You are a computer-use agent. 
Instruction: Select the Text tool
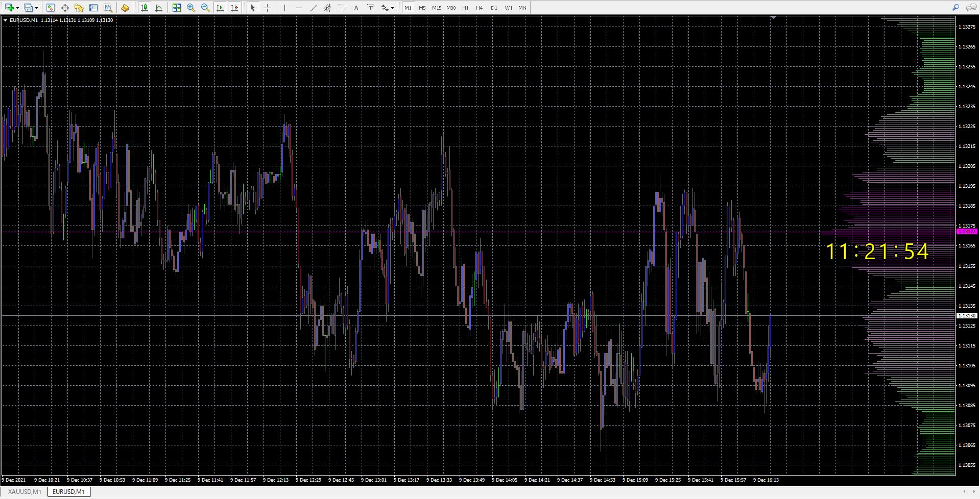pos(356,8)
